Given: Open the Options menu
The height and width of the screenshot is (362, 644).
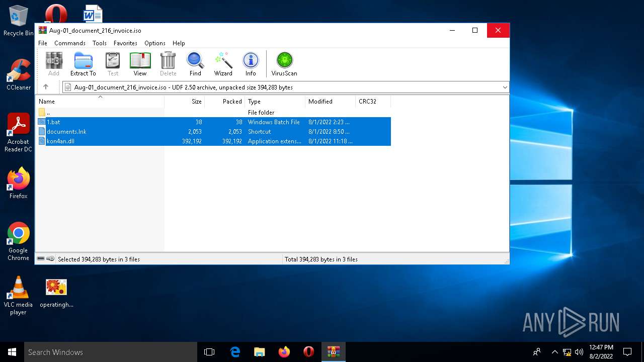Looking at the screenshot, I should [x=155, y=43].
